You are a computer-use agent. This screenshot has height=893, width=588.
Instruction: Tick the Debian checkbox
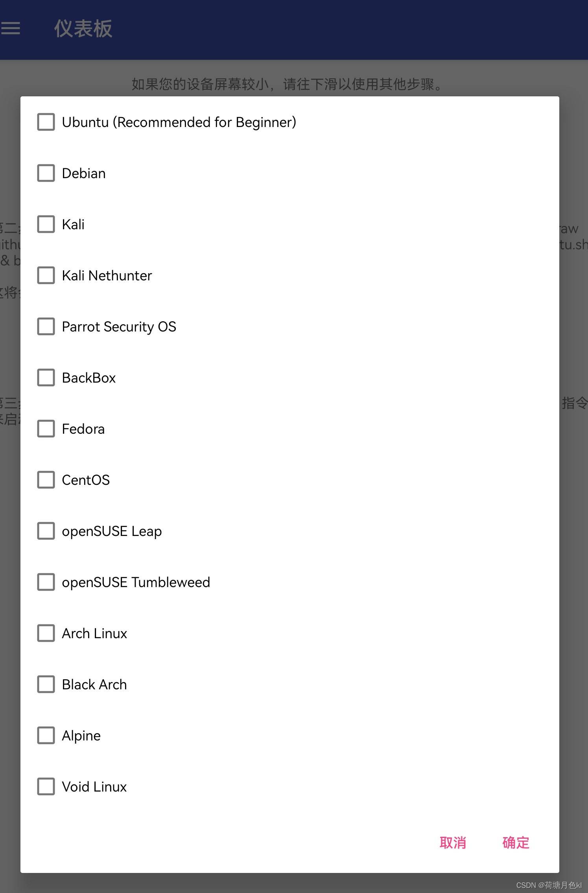46,173
